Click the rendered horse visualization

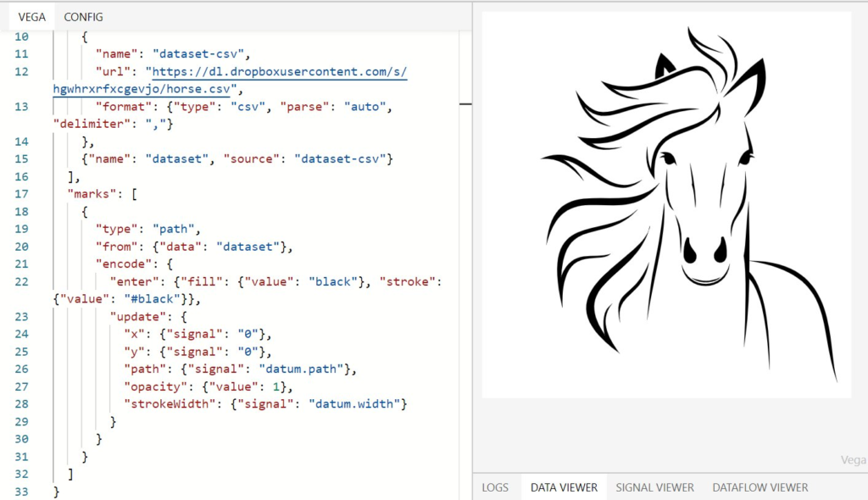click(x=666, y=203)
